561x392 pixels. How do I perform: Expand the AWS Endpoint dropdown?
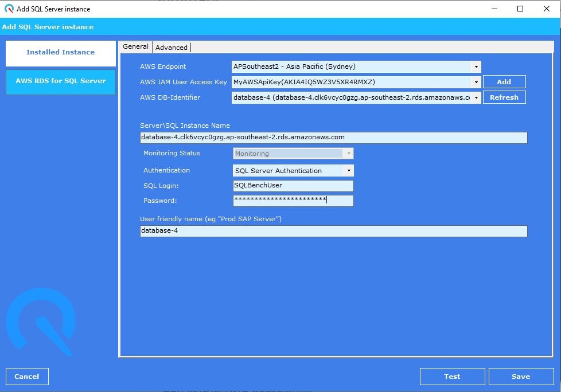[x=476, y=67]
